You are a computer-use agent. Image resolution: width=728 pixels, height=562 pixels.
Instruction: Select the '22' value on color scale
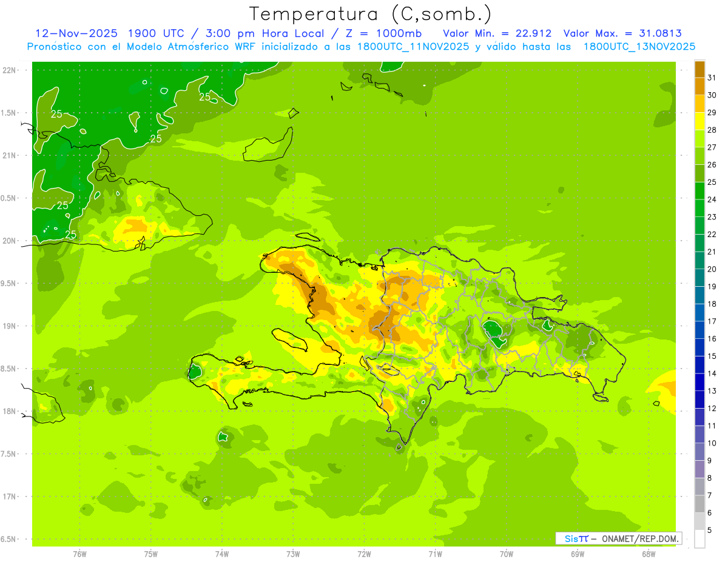pos(712,235)
